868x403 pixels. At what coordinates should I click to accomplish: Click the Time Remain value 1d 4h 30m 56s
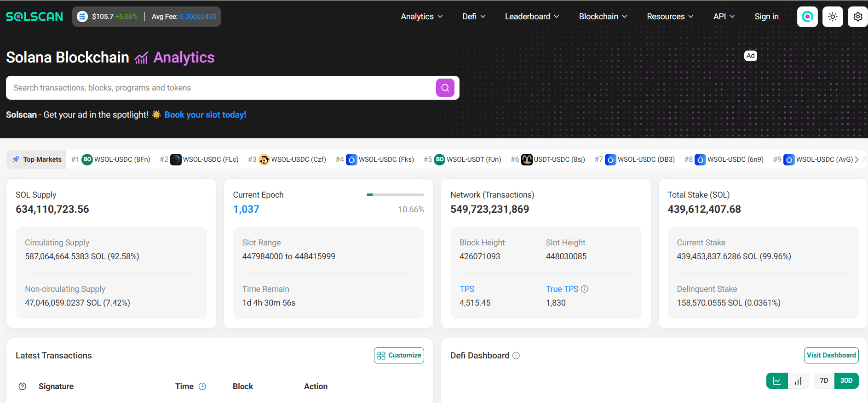269,303
